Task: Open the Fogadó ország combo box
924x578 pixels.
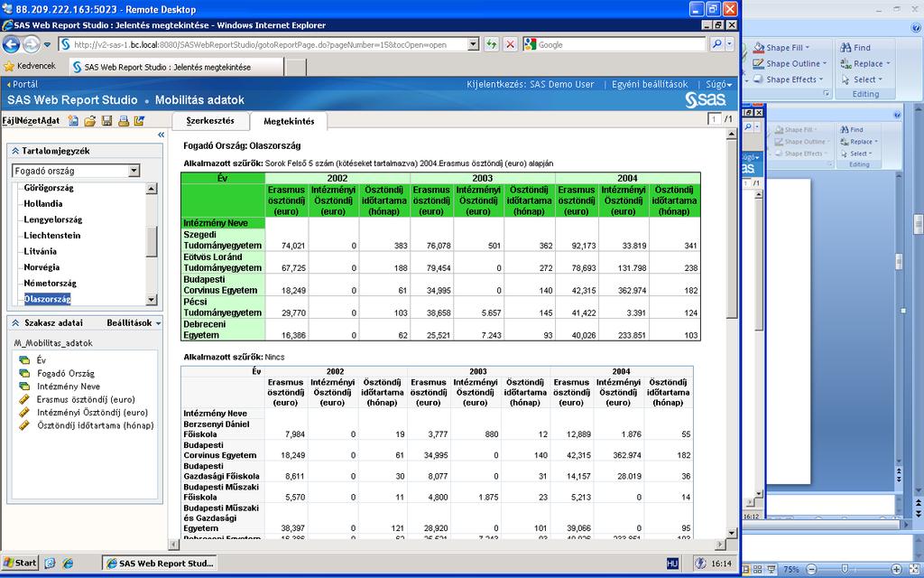Action: 134,171
